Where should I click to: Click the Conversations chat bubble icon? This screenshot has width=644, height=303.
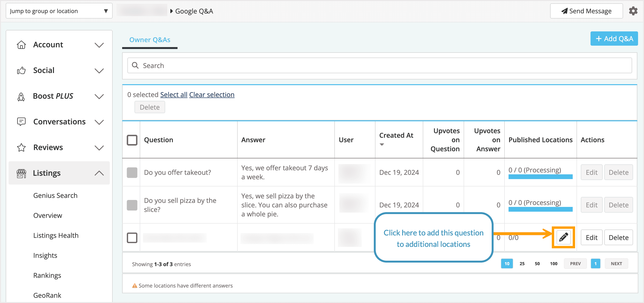(x=21, y=122)
